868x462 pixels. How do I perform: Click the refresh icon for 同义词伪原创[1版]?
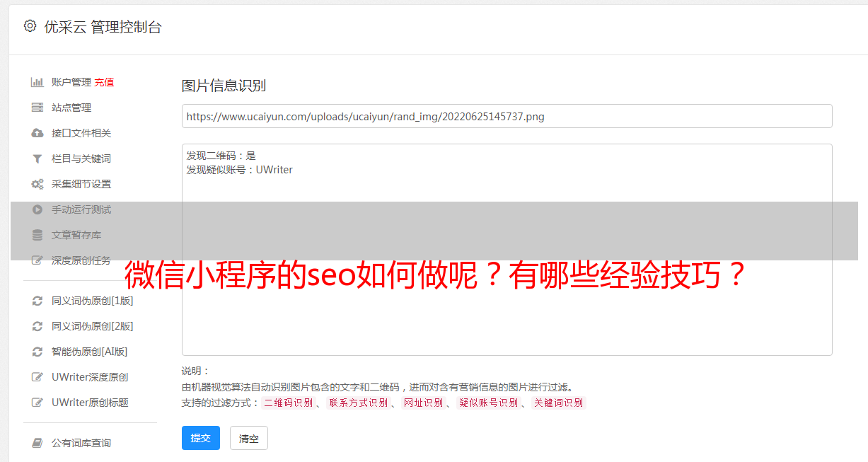tap(37, 301)
